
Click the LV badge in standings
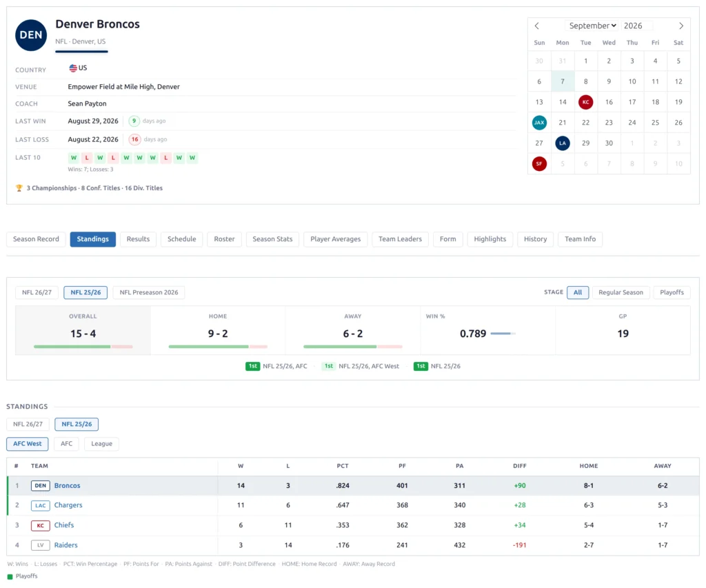[x=41, y=545]
